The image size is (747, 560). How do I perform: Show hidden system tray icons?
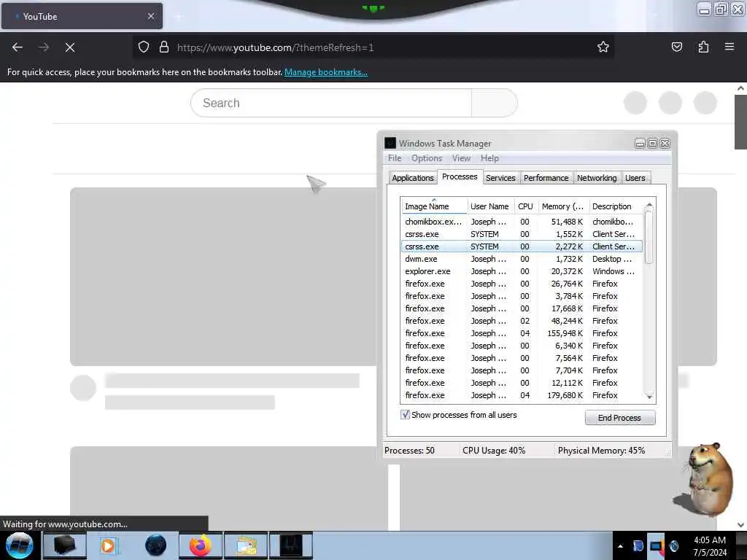click(620, 546)
